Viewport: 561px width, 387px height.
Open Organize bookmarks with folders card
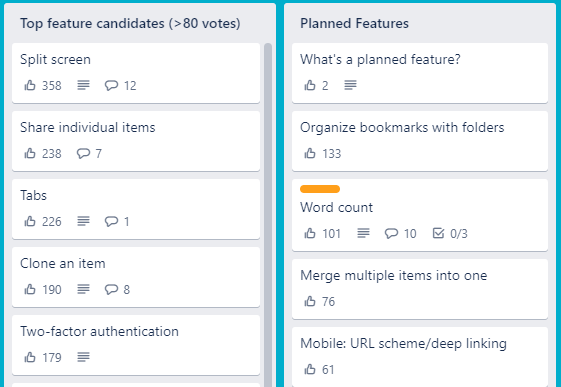coord(420,141)
